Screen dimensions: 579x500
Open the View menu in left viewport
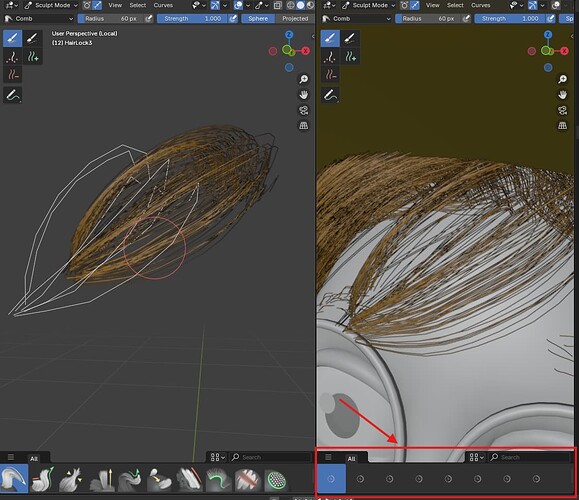(115, 5)
